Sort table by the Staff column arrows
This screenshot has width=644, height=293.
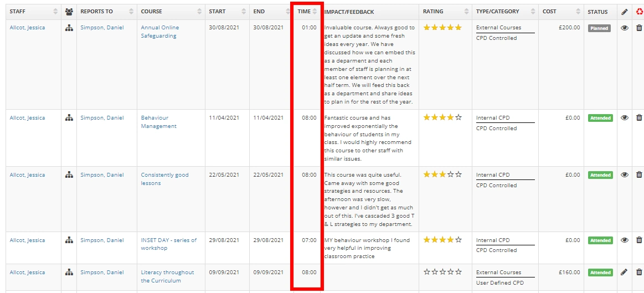(x=55, y=12)
